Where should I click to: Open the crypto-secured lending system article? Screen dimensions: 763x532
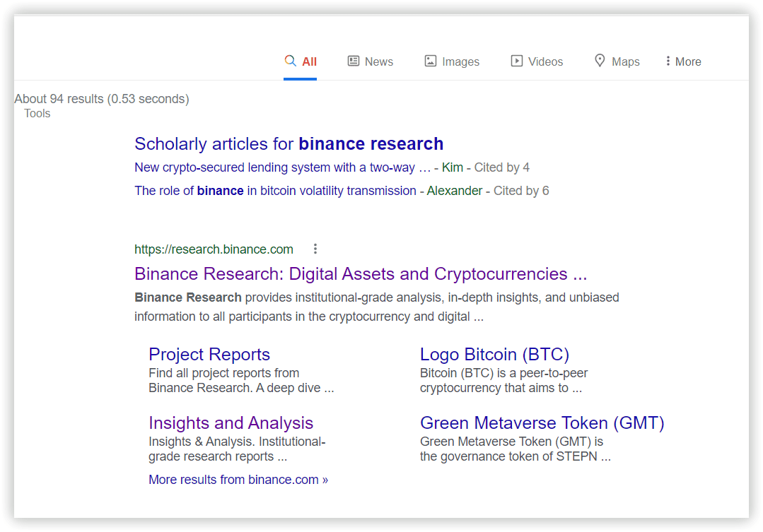pos(282,167)
